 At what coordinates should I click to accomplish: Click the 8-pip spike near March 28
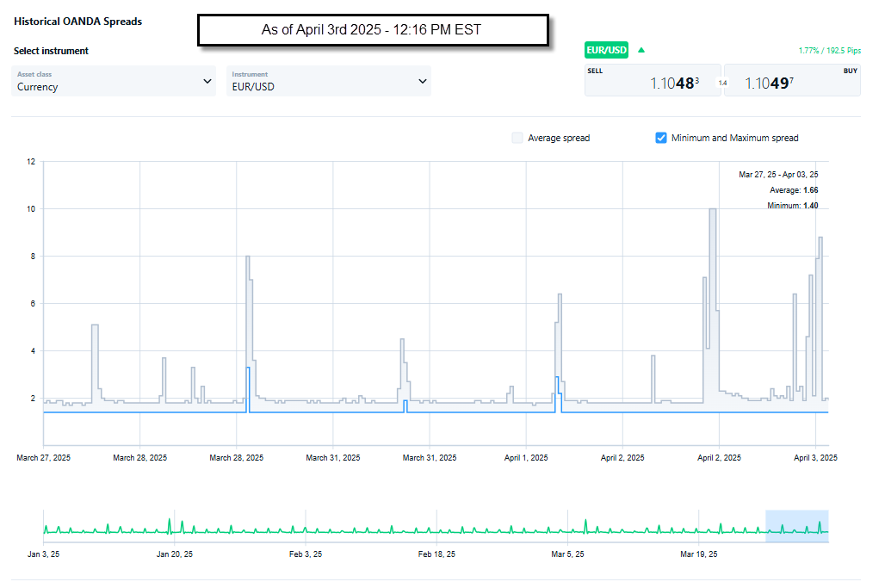coord(248,284)
